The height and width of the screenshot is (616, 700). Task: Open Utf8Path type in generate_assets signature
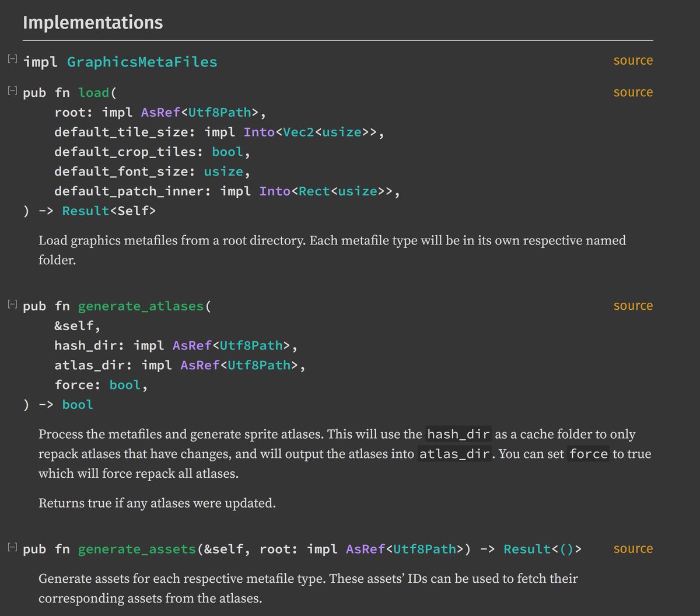click(x=425, y=549)
